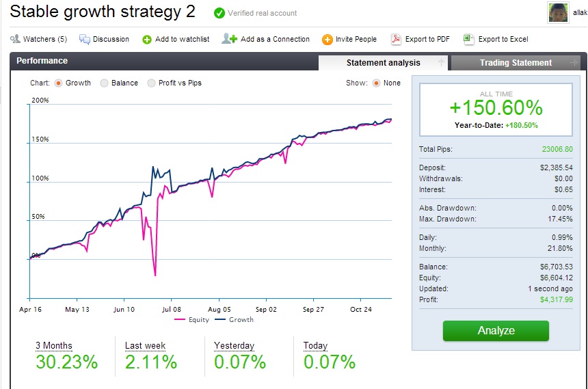
Task: Switch to the Statement analysis tab
Action: click(x=383, y=63)
